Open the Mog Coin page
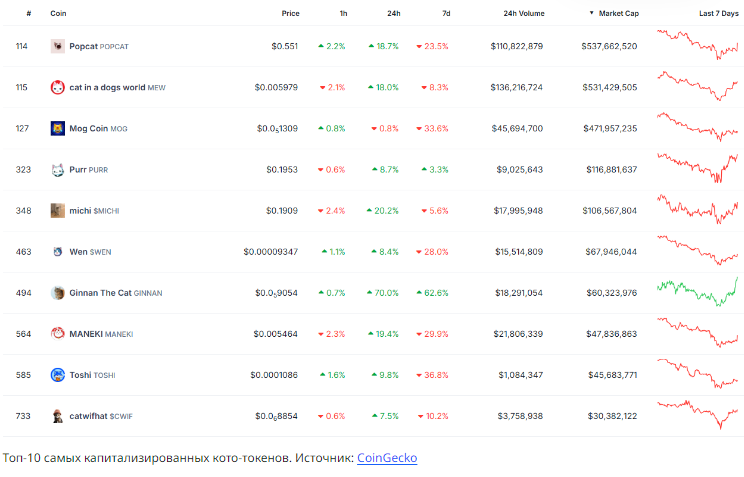Image resolution: width=744 pixels, height=477 pixels. [98, 128]
